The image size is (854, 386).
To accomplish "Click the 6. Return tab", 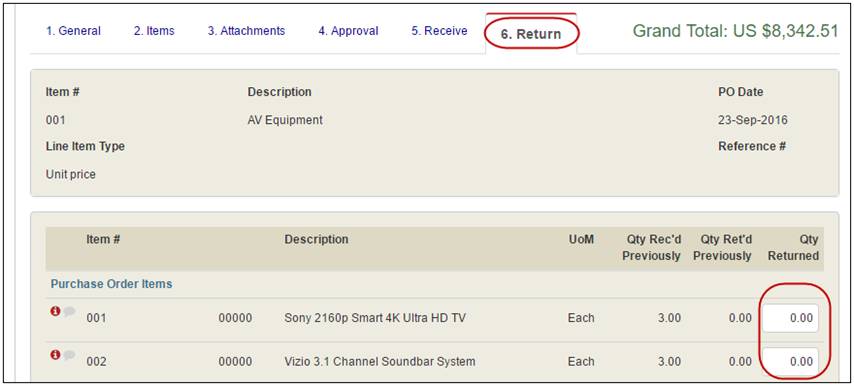I will point(531,34).
